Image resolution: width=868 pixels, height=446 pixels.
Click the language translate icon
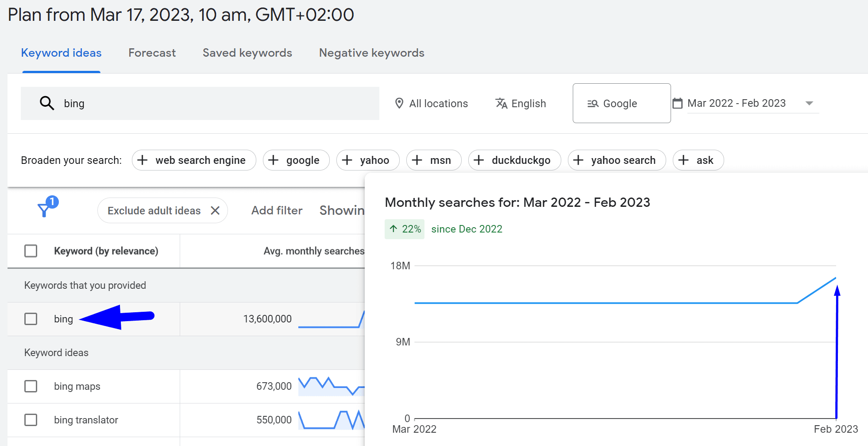pyautogui.click(x=501, y=103)
